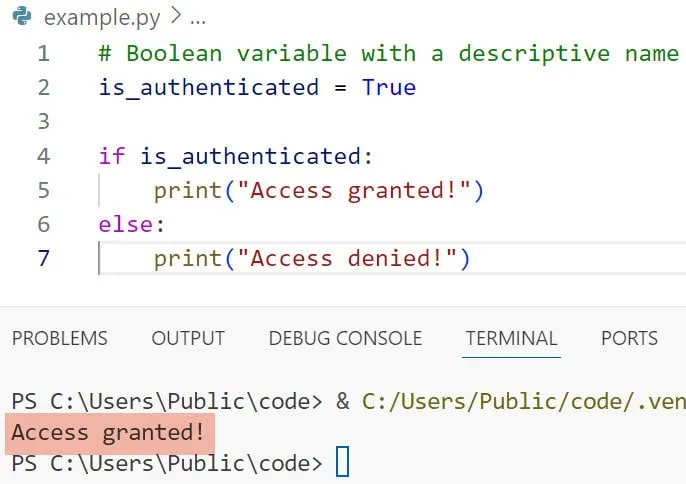Click line number 1 in the gutter

tap(43, 53)
